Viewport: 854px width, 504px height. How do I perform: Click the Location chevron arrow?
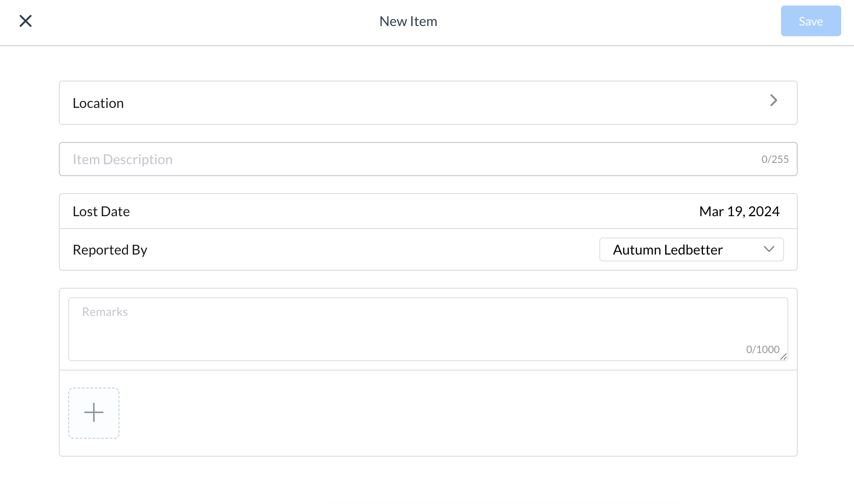pyautogui.click(x=775, y=101)
